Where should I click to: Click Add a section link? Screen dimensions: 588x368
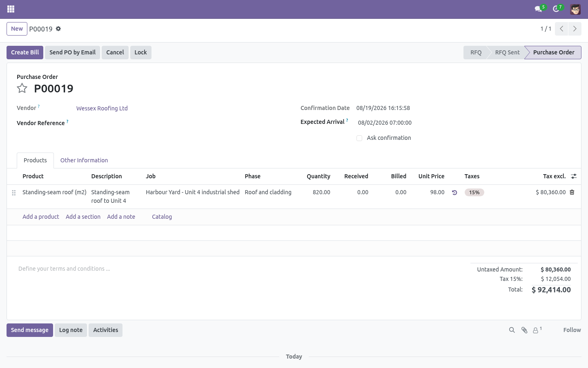pos(83,217)
